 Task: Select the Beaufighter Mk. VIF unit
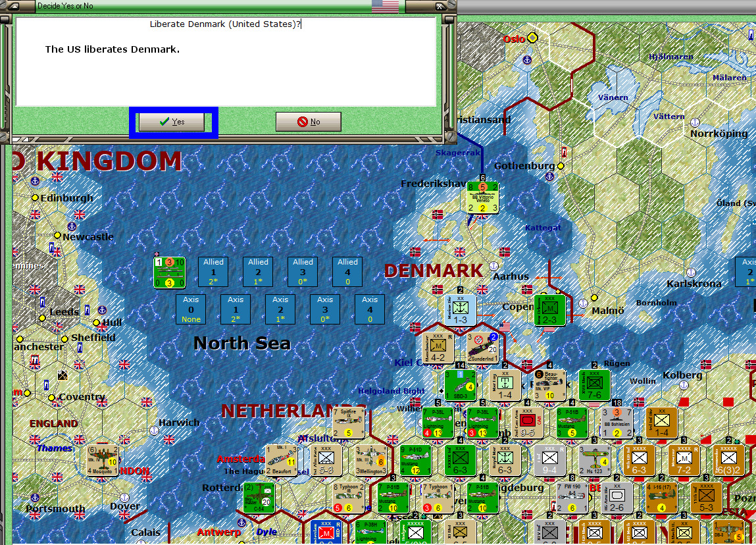click(x=549, y=385)
